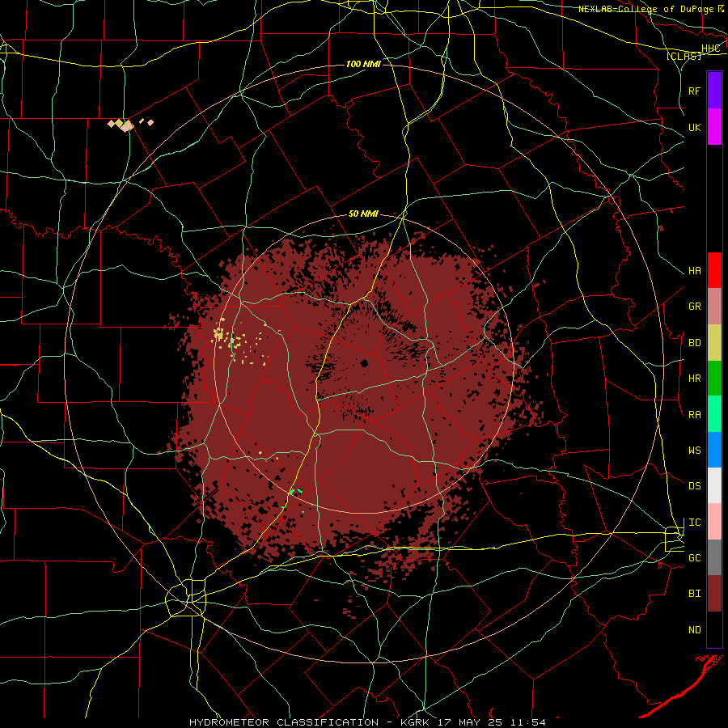Click the white DS legend color swatch
Image resolution: width=728 pixels, height=728 pixels.
click(714, 485)
